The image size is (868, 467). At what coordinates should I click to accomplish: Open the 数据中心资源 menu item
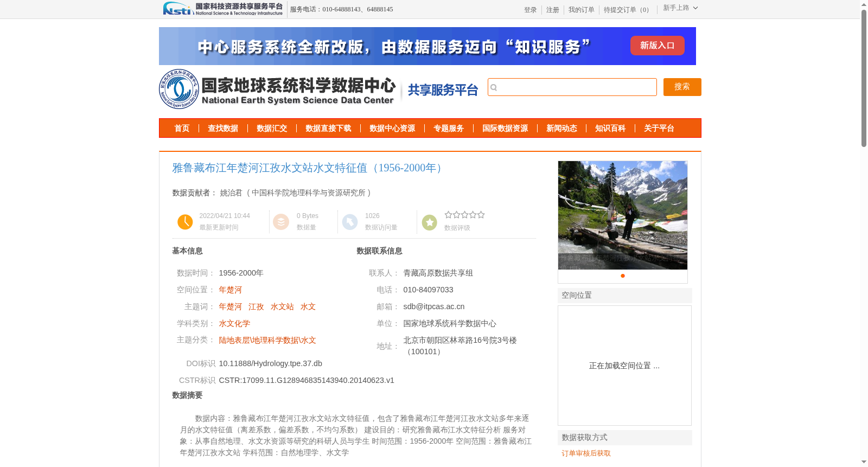click(x=392, y=129)
